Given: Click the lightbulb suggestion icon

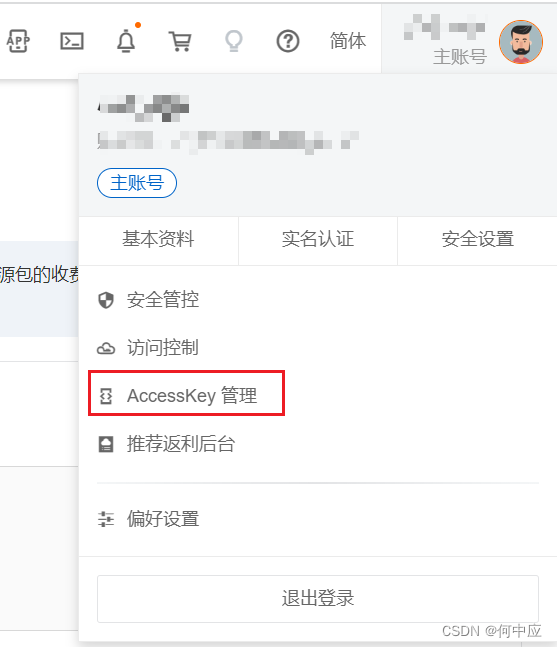Looking at the screenshot, I should coord(234,41).
